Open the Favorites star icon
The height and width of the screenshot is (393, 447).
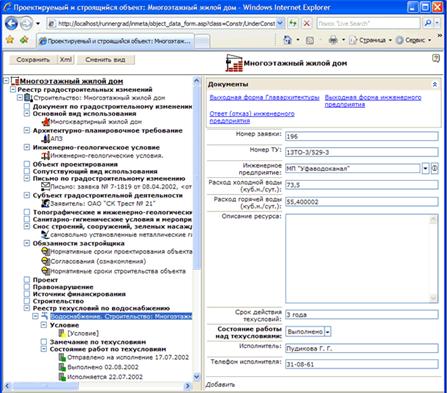(10, 40)
